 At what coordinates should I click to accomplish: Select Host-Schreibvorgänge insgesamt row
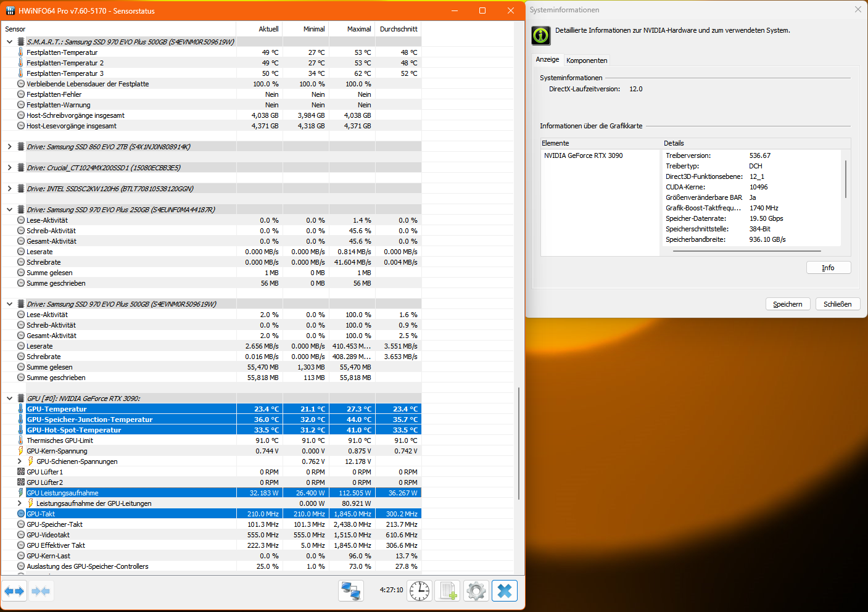[x=211, y=115]
